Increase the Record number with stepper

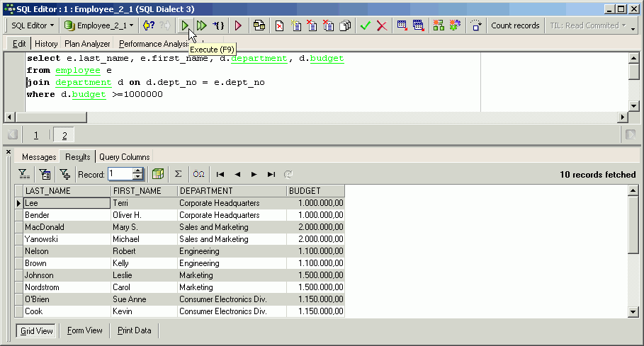(x=139, y=171)
